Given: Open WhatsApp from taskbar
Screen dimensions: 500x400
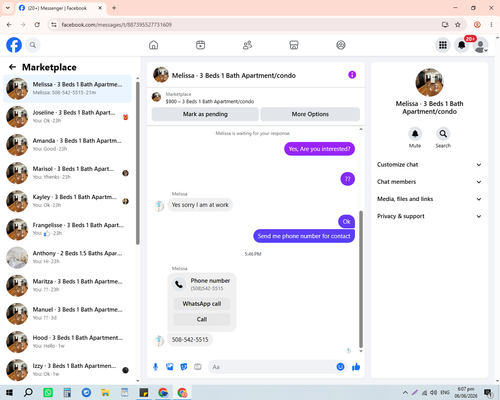Looking at the screenshot, I should click(48, 392).
